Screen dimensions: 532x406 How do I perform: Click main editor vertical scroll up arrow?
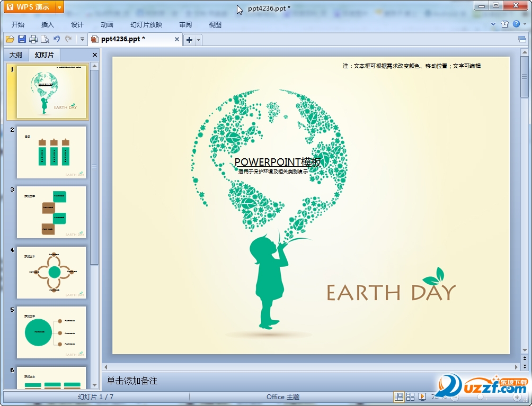pyautogui.click(x=525, y=52)
